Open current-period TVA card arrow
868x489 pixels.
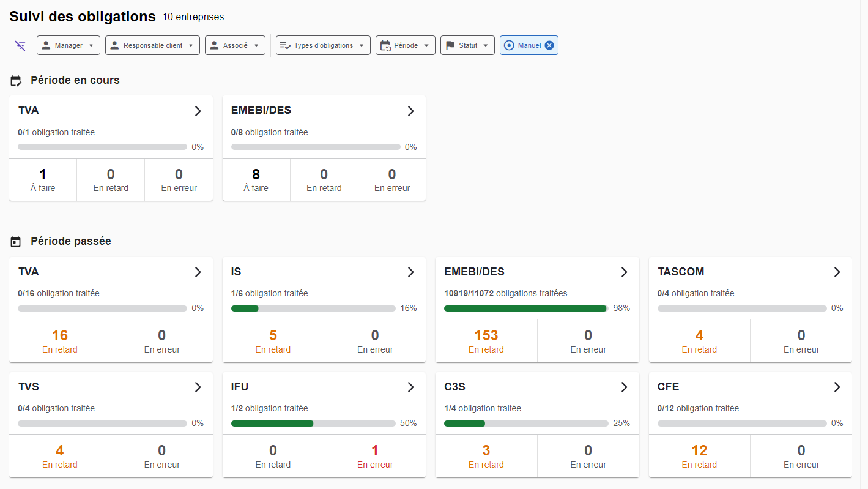tap(198, 111)
